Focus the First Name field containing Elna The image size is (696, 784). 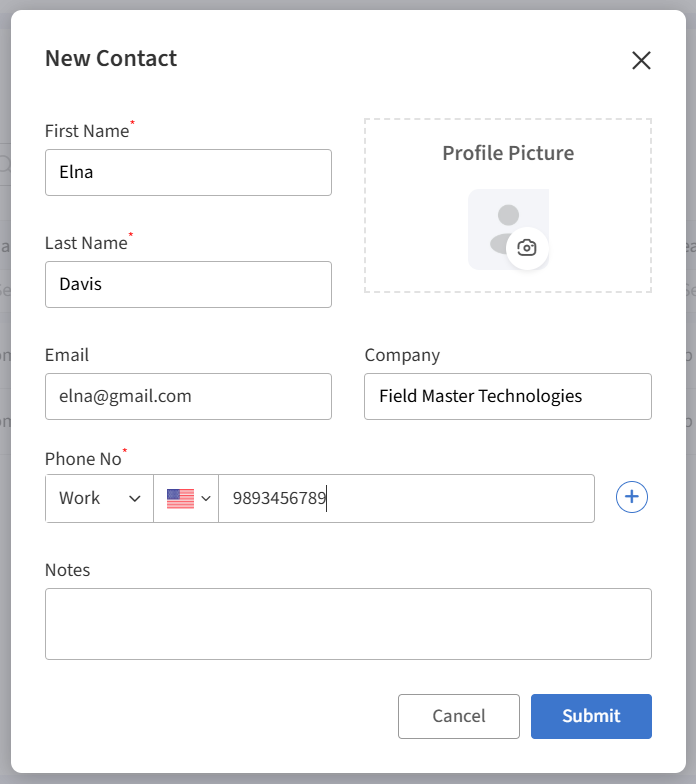click(x=188, y=172)
